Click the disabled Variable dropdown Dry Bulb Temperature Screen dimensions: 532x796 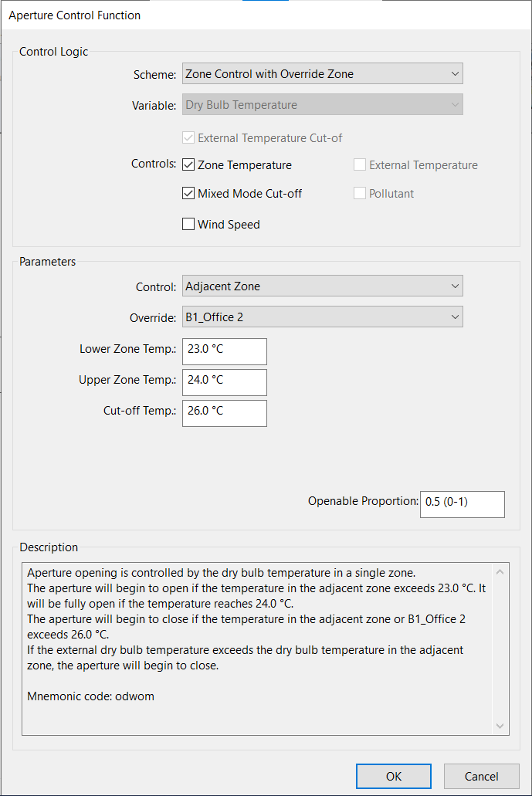click(322, 104)
